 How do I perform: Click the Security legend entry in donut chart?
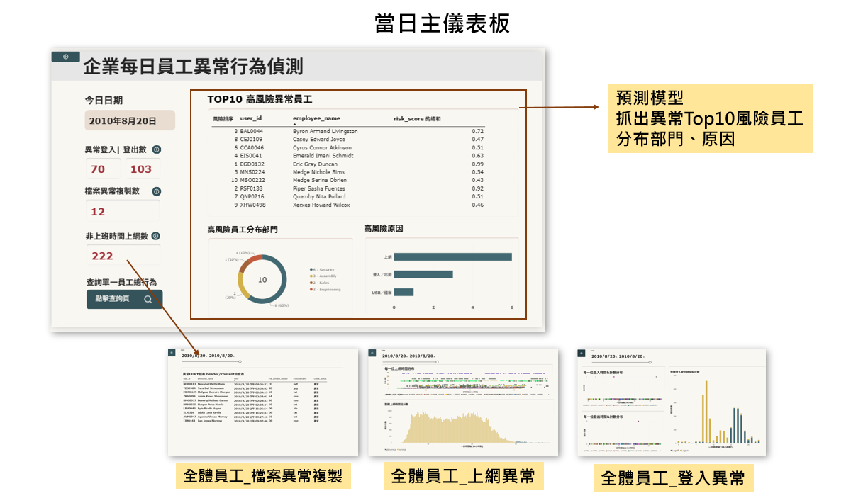coord(323,270)
